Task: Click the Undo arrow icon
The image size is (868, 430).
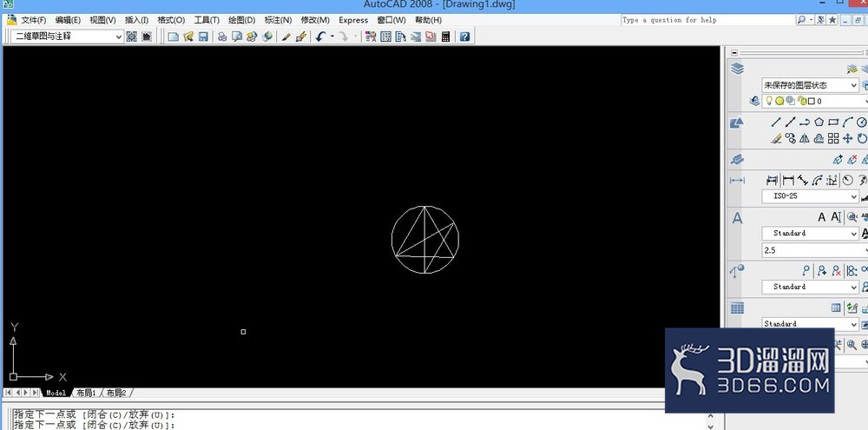Action: click(x=320, y=36)
